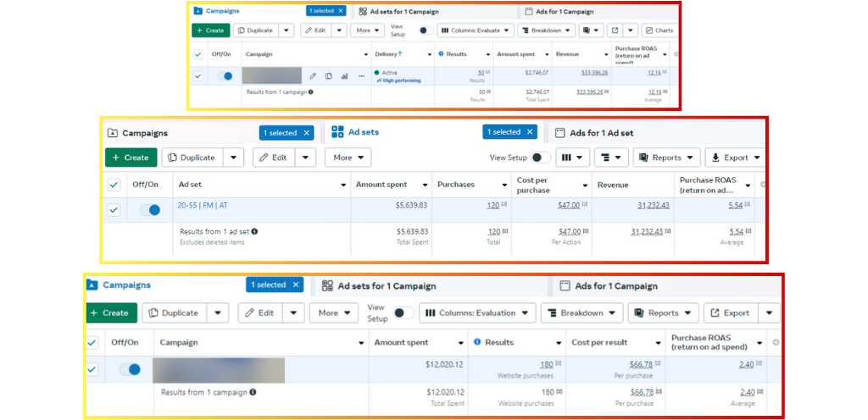
Task: Click the breakdown icon button left of Reports
Action: pos(610,157)
